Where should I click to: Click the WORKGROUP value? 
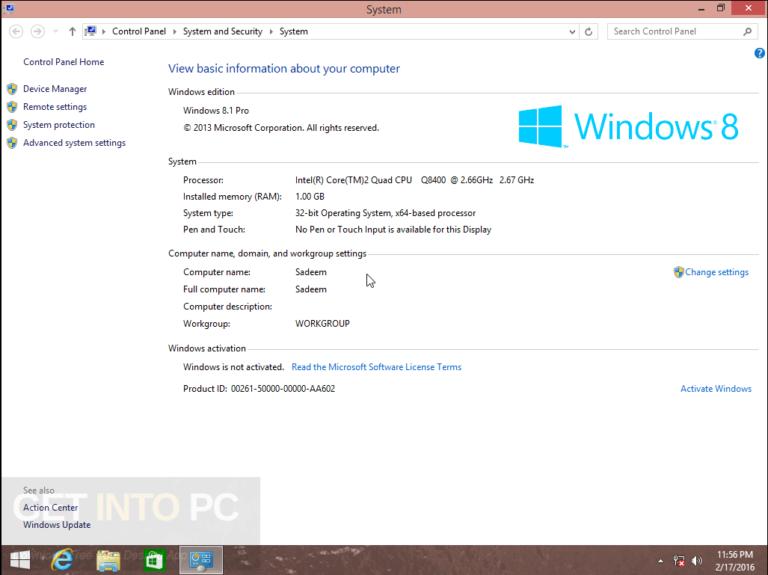322,324
